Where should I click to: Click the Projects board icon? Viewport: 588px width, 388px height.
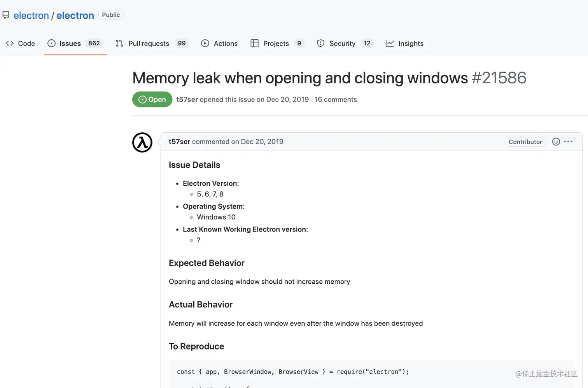coord(255,43)
